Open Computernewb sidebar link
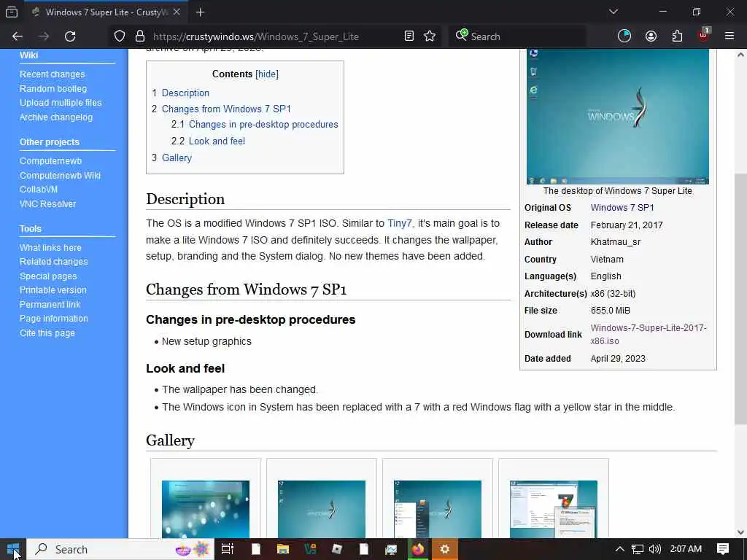Screen dimensions: 747x560 click(x=50, y=161)
